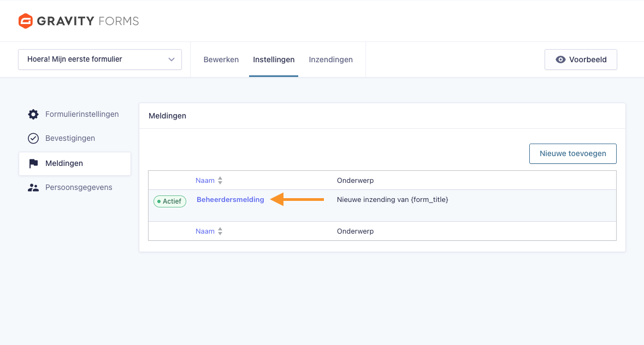
Task: Click subject text 'Nieuwe inzending van {form_title}'
Action: pos(392,200)
